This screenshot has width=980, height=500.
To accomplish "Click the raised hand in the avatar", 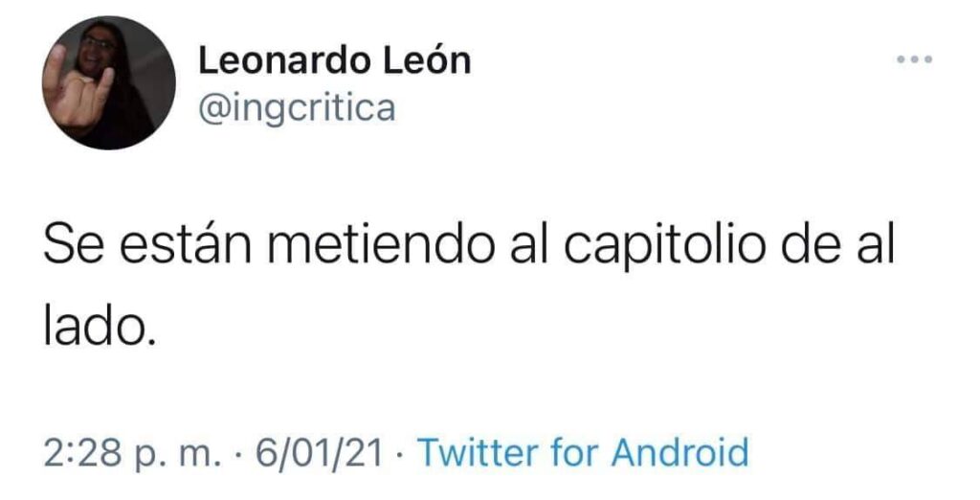I will [74, 87].
